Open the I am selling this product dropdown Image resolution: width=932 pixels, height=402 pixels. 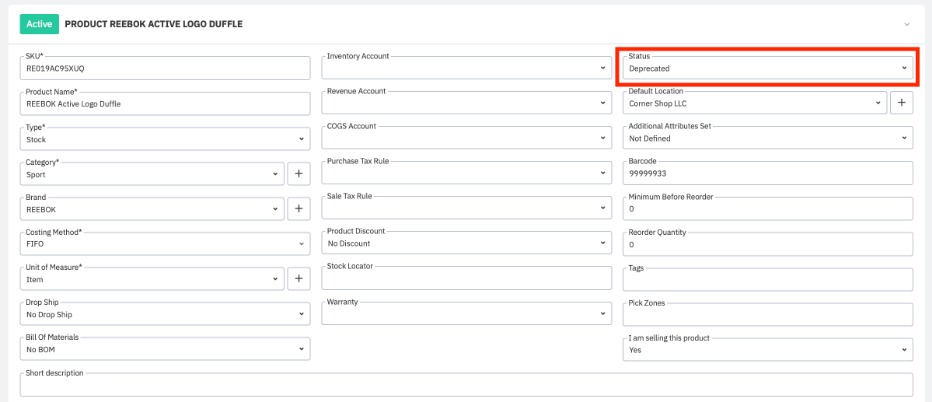766,349
